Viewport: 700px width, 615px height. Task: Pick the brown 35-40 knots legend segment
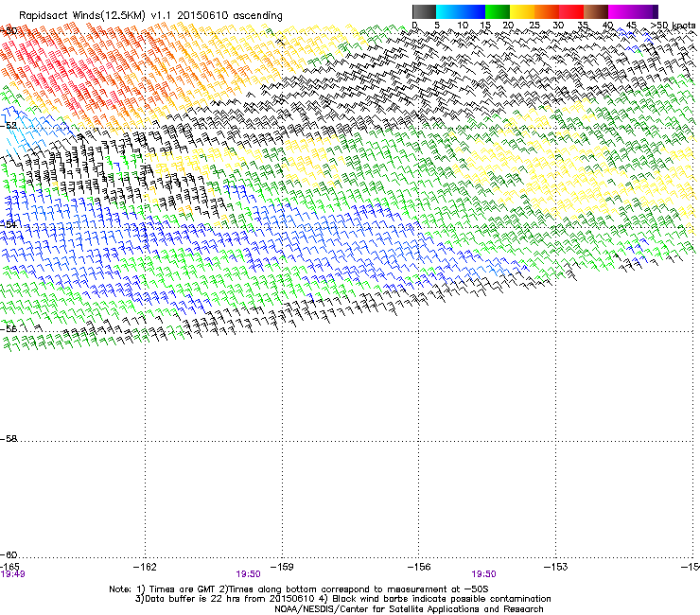tap(596, 11)
